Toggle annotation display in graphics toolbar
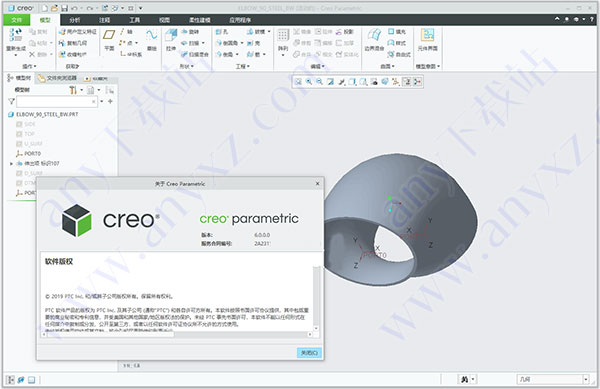The width and height of the screenshot is (600, 389). [406, 81]
